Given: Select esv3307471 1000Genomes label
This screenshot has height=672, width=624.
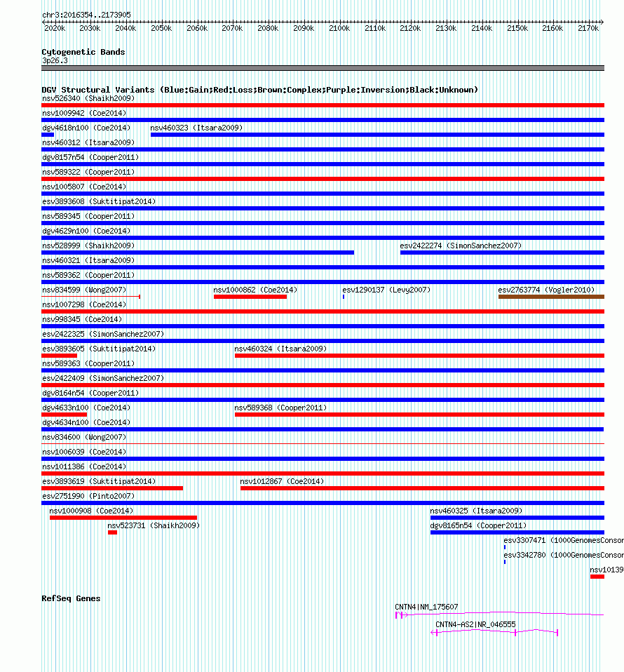Looking at the screenshot, I should 564,540.
